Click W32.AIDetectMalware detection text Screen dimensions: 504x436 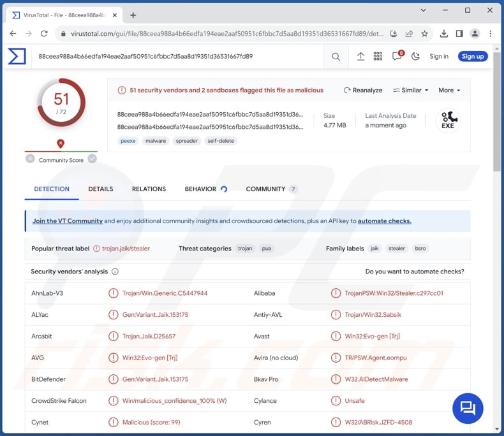[376, 379]
